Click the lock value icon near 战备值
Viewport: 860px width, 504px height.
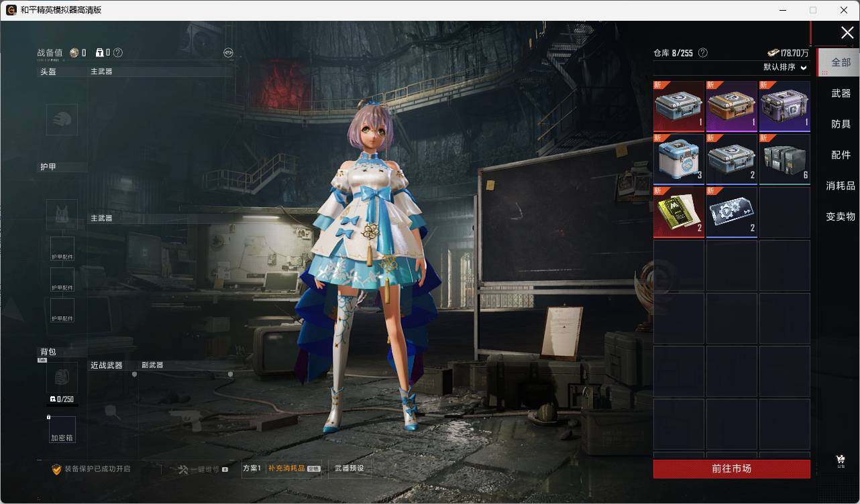point(99,53)
